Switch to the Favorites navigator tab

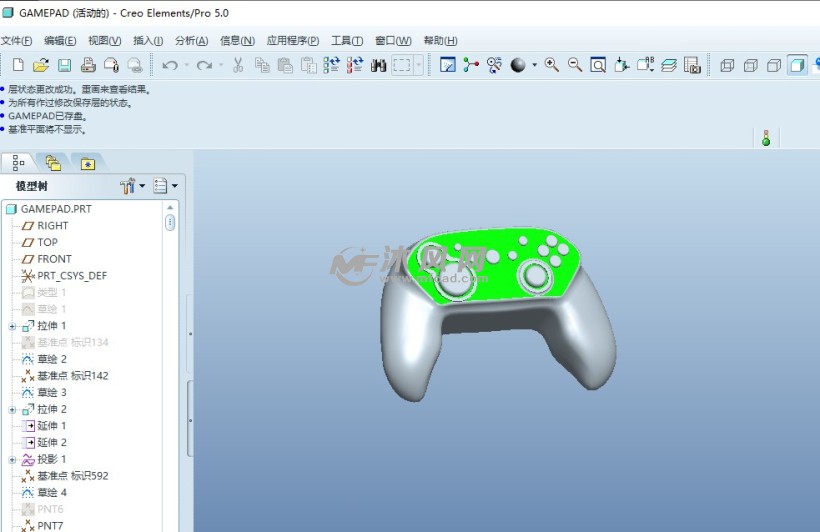(x=87, y=164)
